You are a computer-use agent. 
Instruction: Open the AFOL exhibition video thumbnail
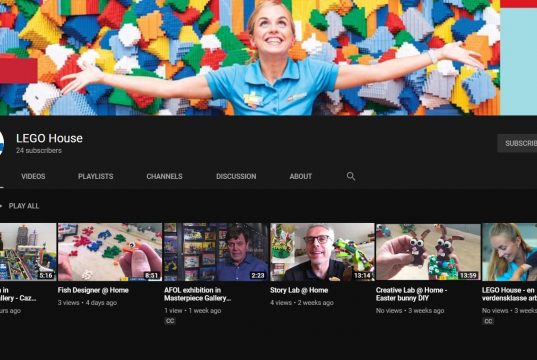pyautogui.click(x=216, y=252)
